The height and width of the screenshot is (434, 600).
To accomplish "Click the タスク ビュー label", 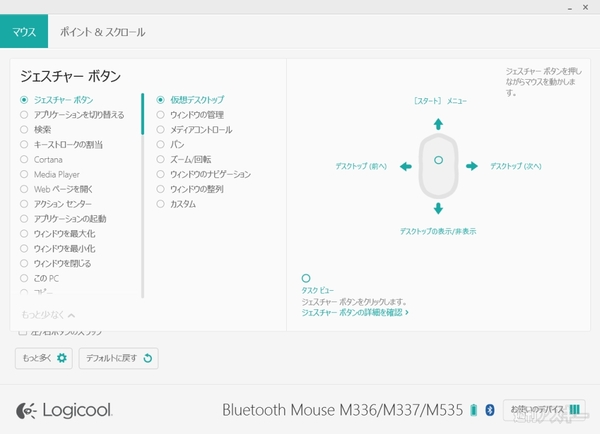I will [318, 290].
